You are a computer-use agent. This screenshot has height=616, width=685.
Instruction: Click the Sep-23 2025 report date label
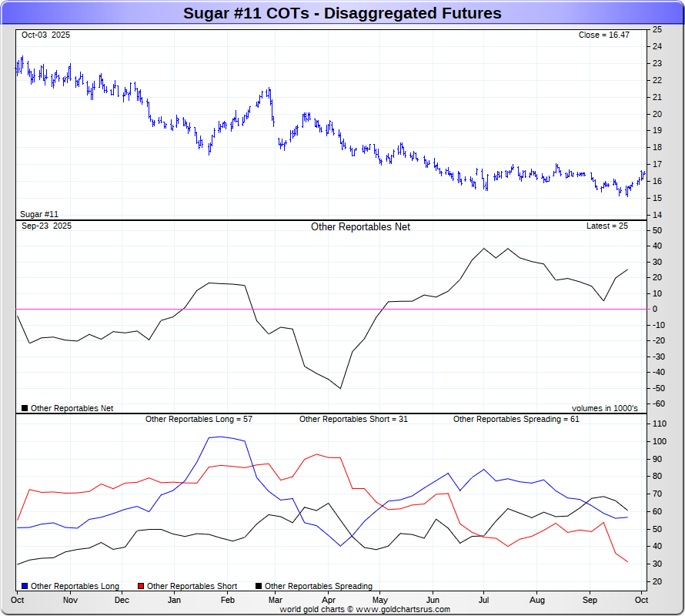tap(46, 226)
